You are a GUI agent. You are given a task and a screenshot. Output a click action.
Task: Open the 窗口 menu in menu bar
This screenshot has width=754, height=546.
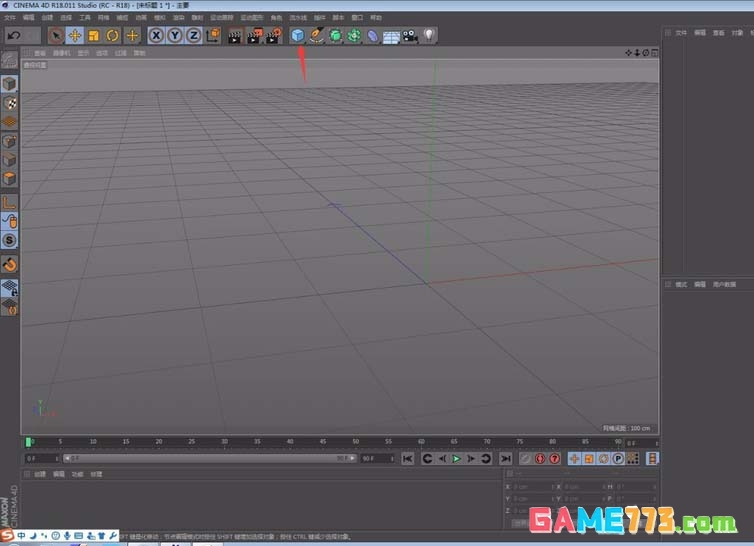[x=357, y=17]
